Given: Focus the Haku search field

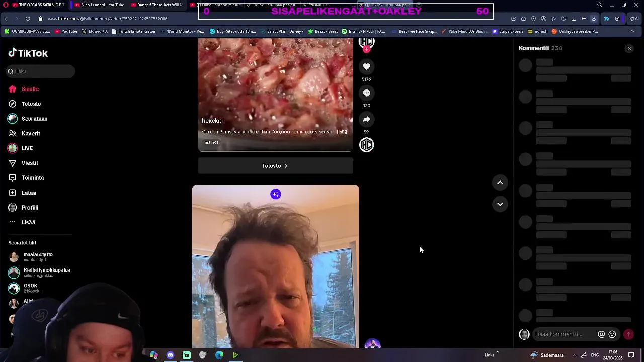Looking at the screenshot, I should pyautogui.click(x=41, y=71).
